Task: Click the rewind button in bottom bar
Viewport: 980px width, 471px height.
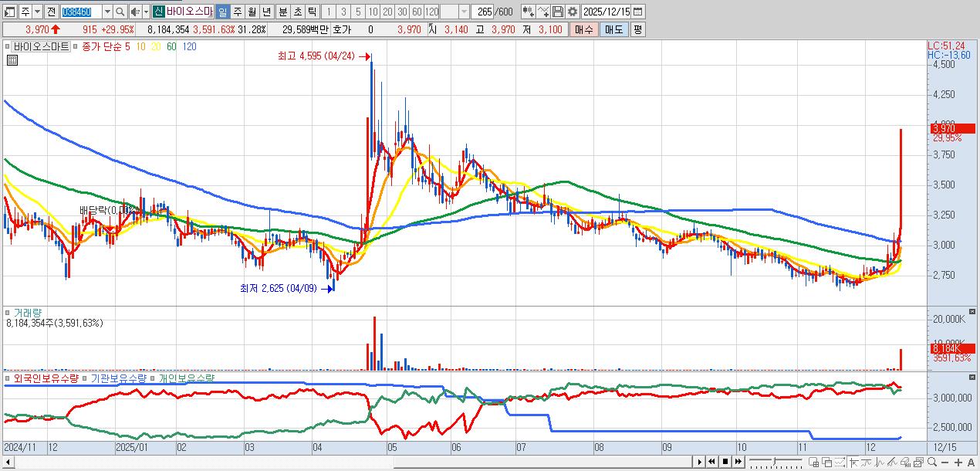Action: pyautogui.click(x=712, y=462)
